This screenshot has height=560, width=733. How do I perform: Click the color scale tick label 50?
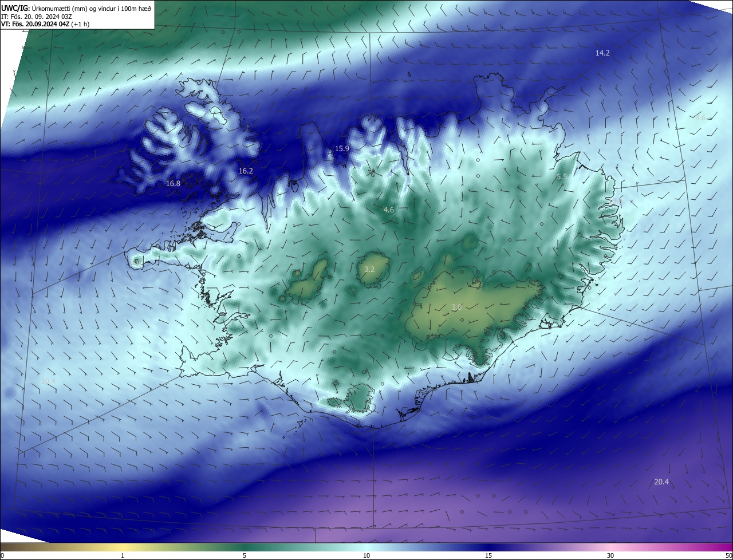tap(728, 555)
